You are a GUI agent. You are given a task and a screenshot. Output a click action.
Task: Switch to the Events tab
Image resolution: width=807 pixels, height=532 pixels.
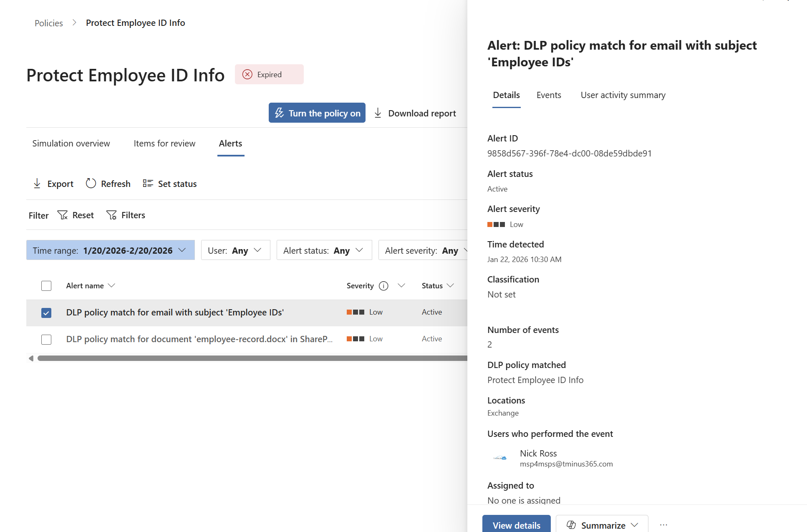(549, 95)
